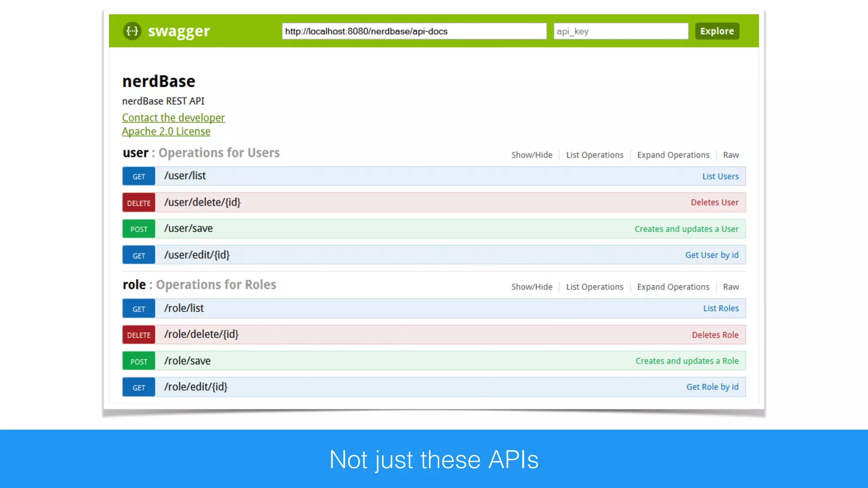Toggle the user section heading

pos(201,152)
